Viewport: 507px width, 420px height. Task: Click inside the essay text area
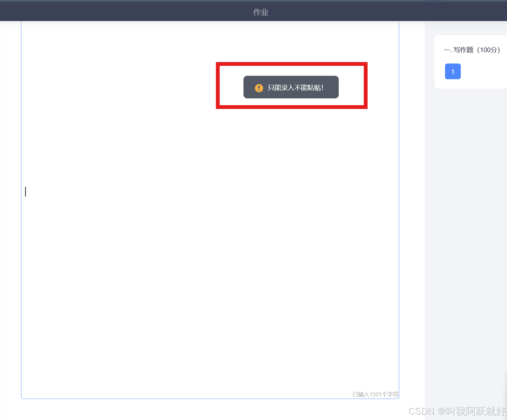click(x=210, y=210)
